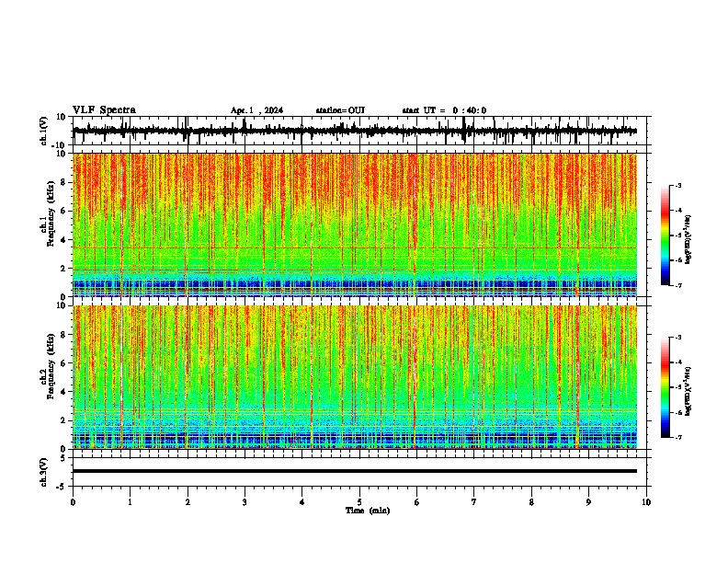The image size is (728, 563).
Task: Click the ch.2 spectrogram color scale bar
Action: tap(665, 387)
